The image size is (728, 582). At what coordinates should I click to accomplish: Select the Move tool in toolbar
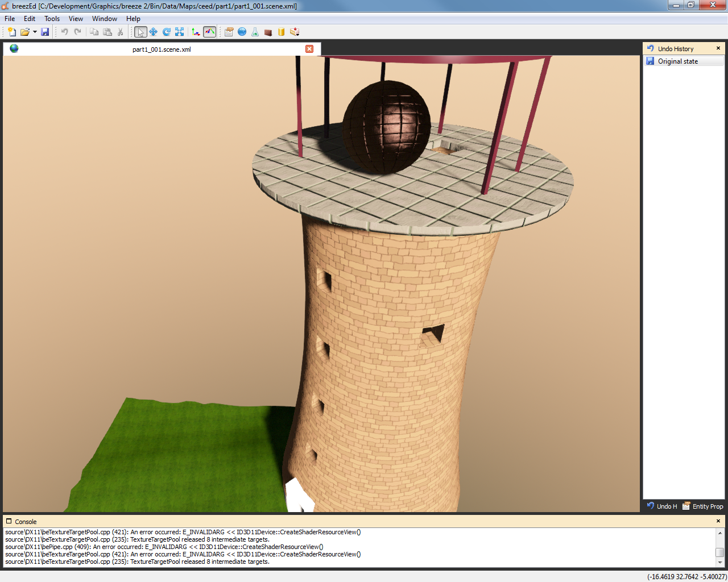tap(154, 32)
